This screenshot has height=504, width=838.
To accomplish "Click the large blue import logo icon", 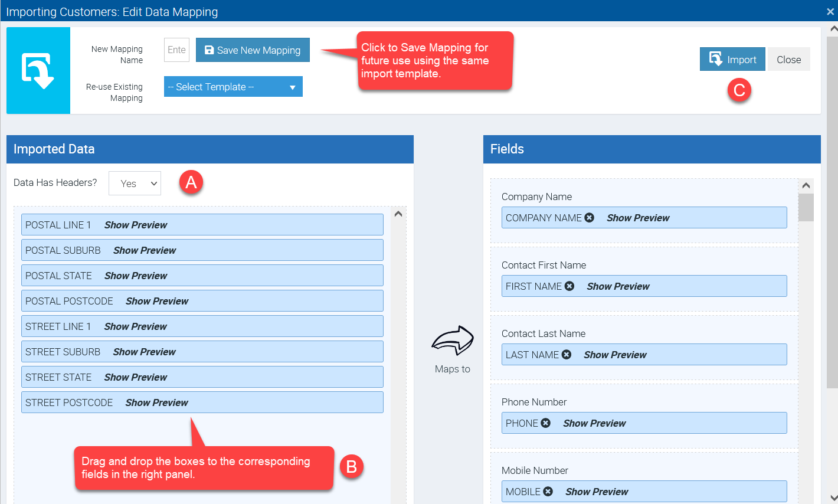I will coord(38,70).
